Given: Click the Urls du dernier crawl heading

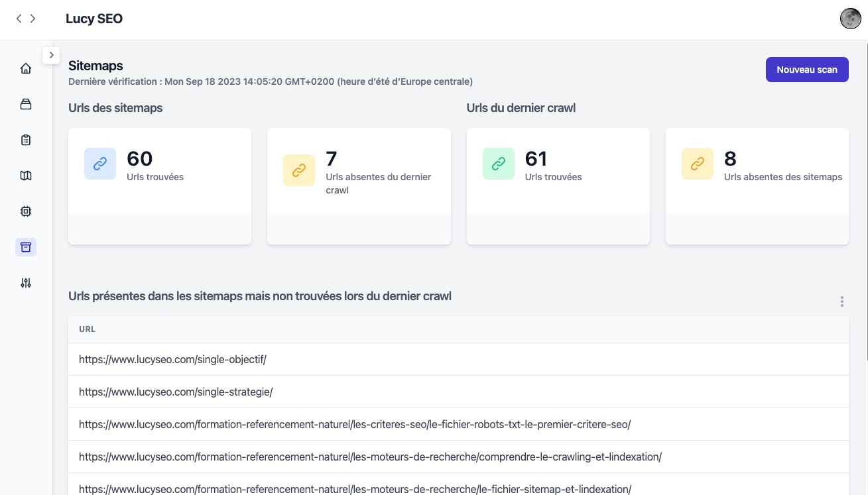Looking at the screenshot, I should tap(521, 108).
